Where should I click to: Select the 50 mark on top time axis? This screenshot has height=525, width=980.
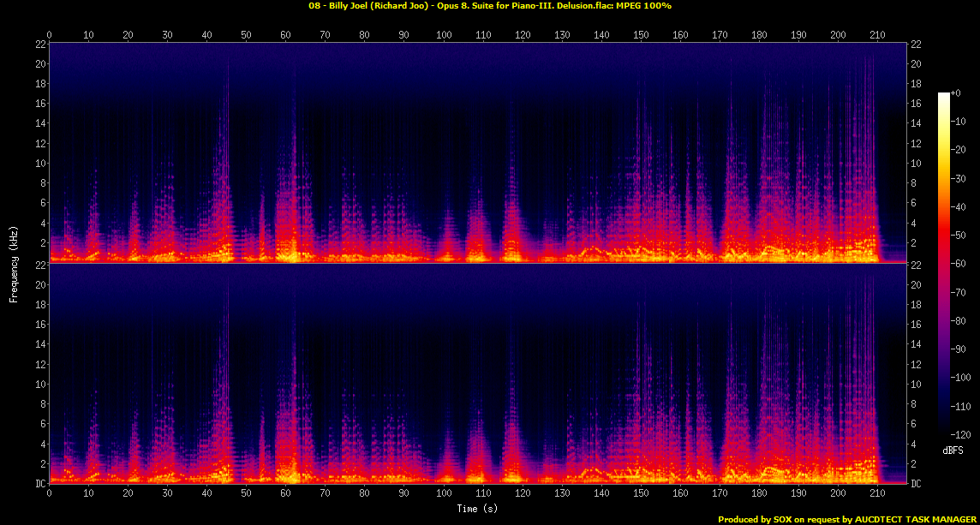(x=247, y=35)
